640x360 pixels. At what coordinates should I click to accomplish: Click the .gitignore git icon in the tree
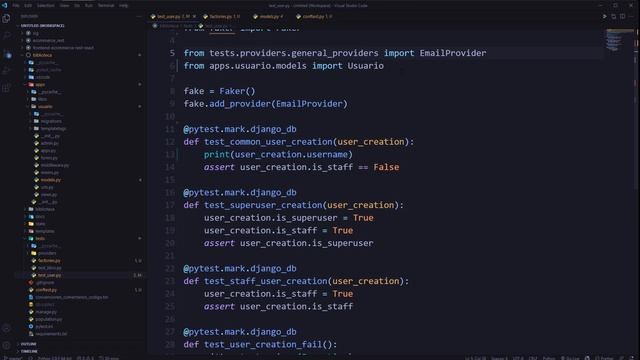pos(31,282)
